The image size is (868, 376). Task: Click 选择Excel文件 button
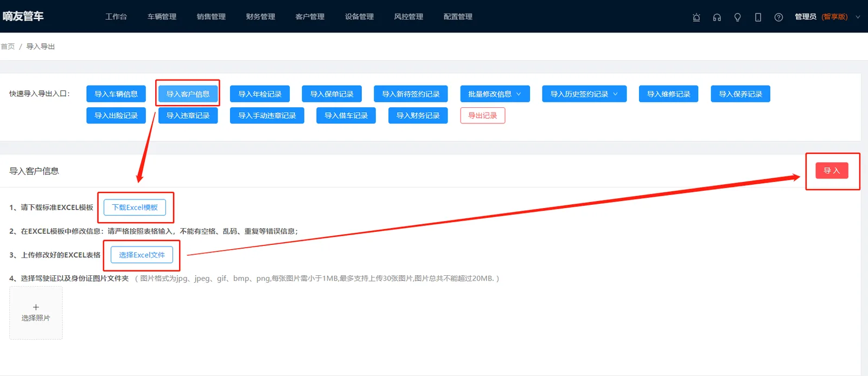click(x=142, y=255)
